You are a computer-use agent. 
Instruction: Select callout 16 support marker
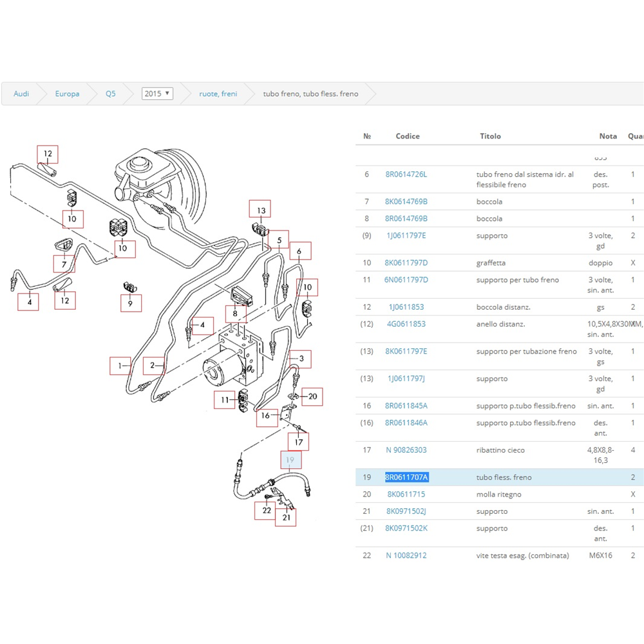pos(265,416)
